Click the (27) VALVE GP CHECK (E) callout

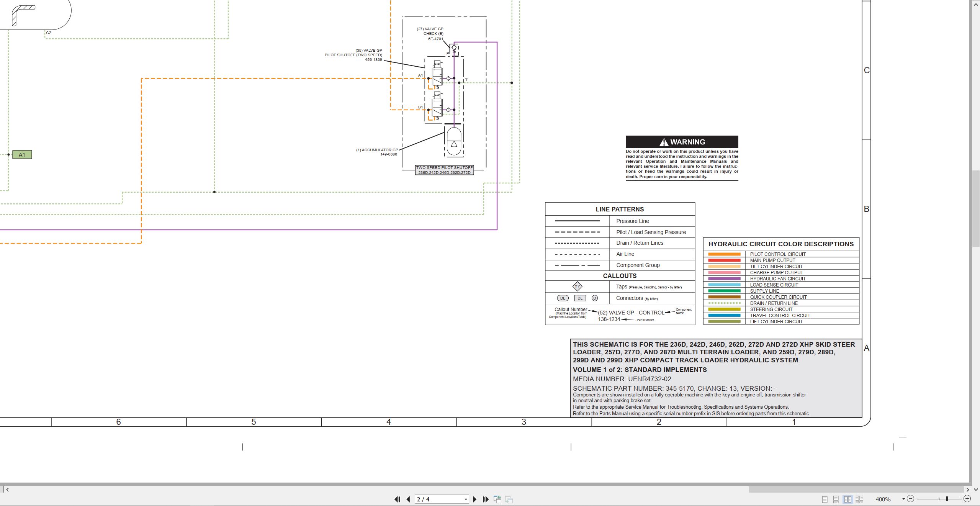430,34
